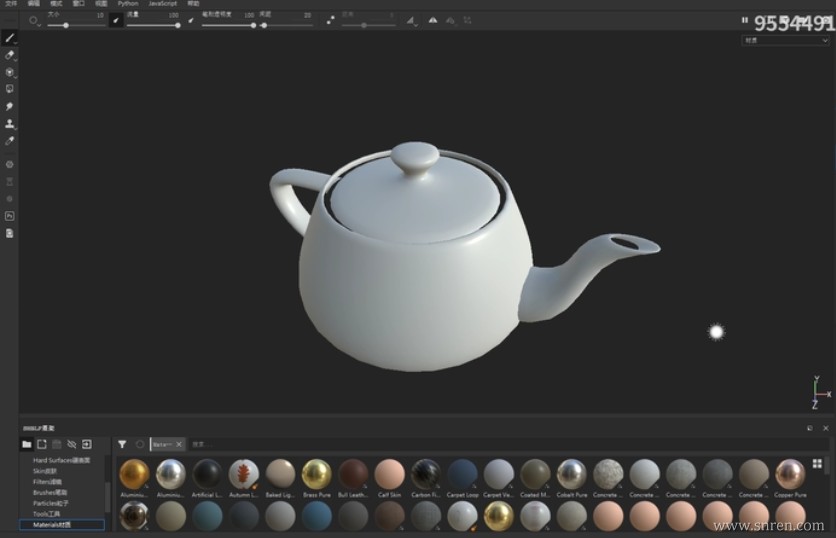Activate the Projection tool cube icon
This screenshot has width=836, height=538.
[10, 72]
